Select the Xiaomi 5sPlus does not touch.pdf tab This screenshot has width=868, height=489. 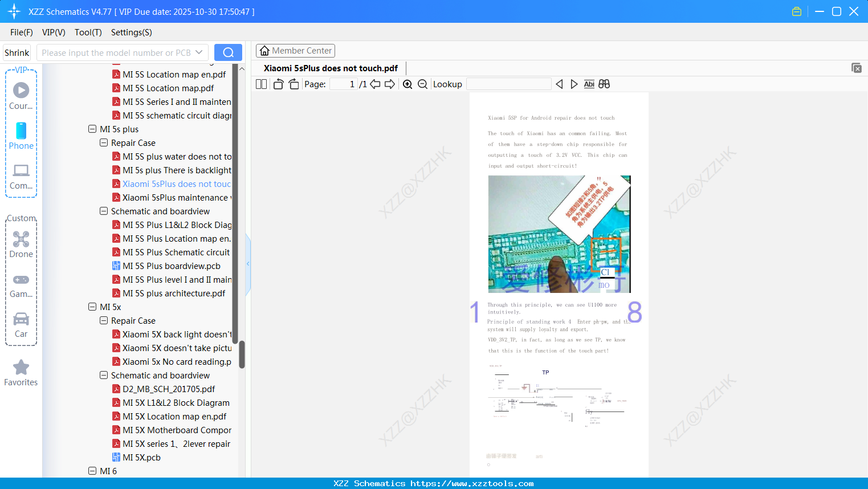[331, 68]
